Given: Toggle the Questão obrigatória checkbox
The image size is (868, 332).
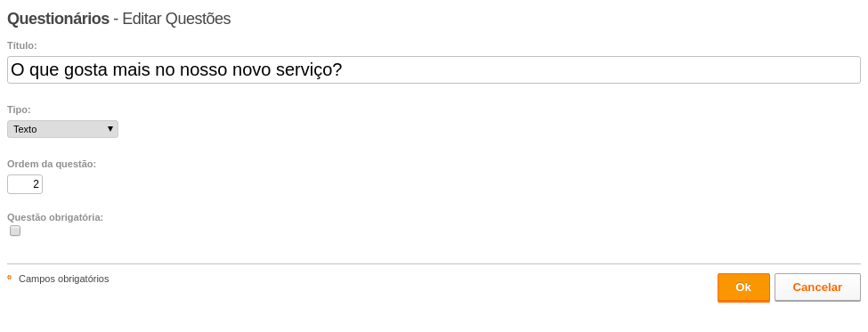Looking at the screenshot, I should (x=15, y=231).
